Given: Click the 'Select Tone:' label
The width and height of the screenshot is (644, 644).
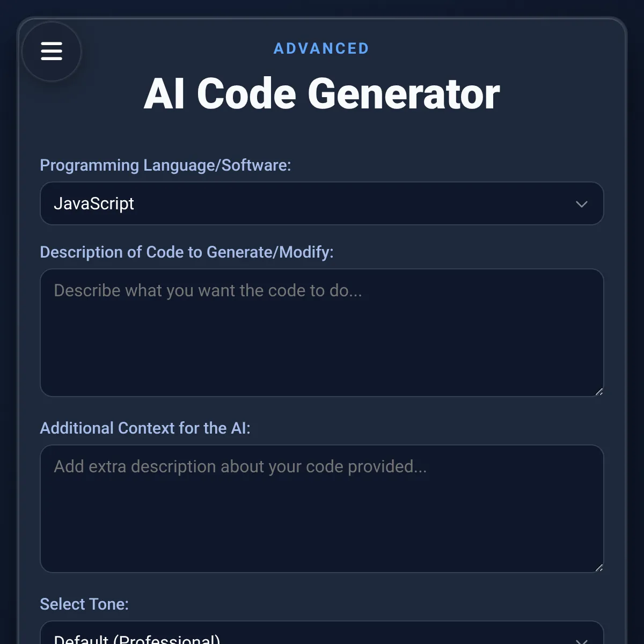Looking at the screenshot, I should (x=84, y=604).
